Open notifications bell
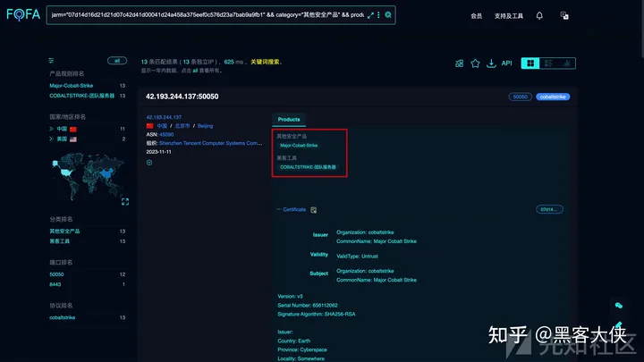The height and width of the screenshot is (362, 644). (539, 15)
